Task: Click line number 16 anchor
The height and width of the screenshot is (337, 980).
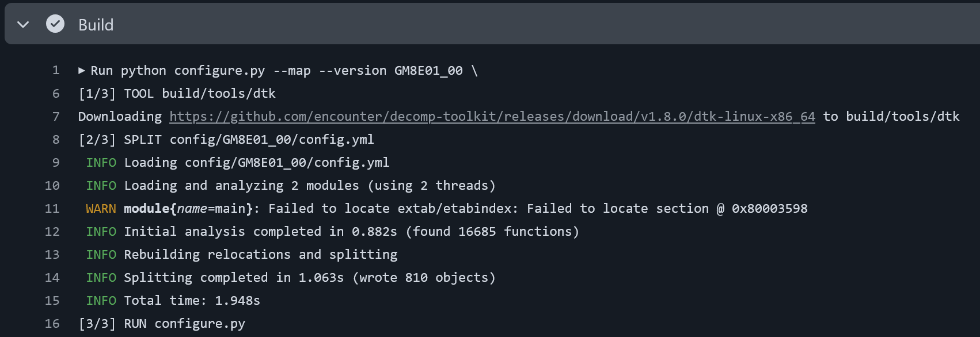Action: pos(52,324)
